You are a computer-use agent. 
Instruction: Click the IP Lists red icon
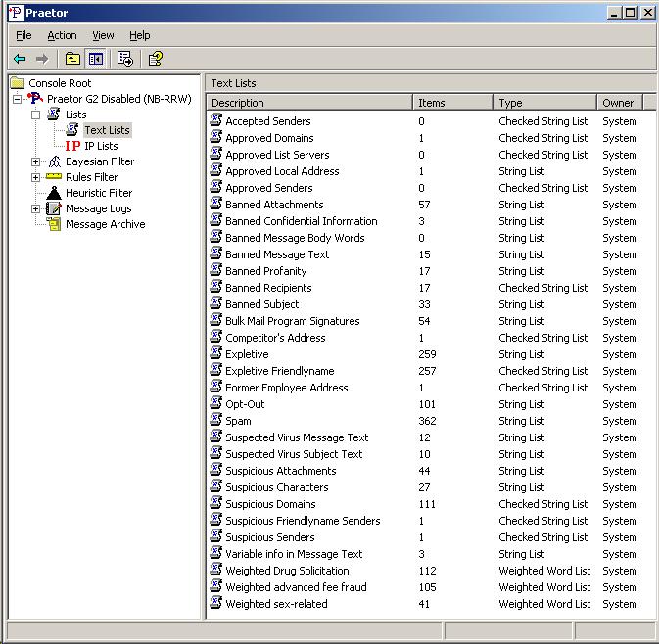click(x=72, y=146)
